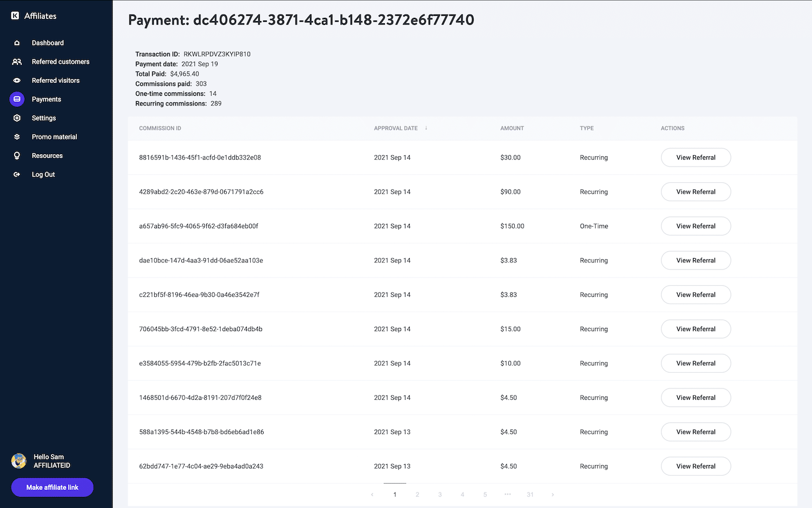The width and height of the screenshot is (812, 508).
Task: Click the next page chevron
Action: tap(553, 494)
